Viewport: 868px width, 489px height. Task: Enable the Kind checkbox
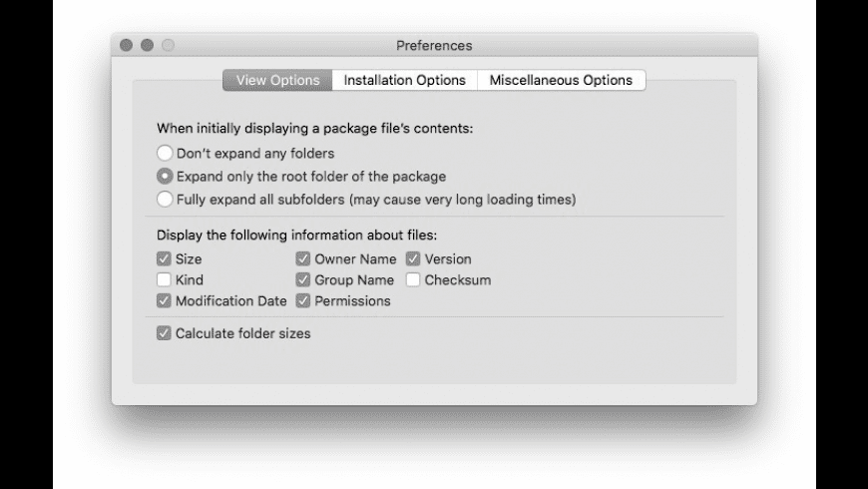(x=164, y=280)
